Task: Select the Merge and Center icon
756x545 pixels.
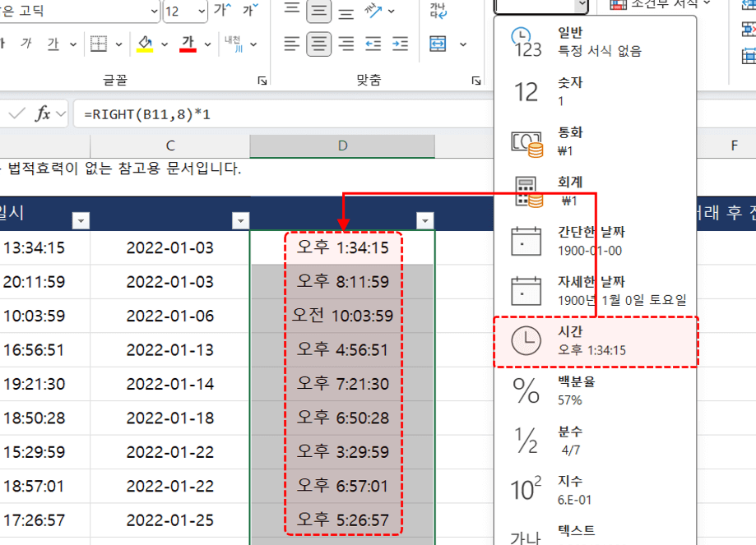Action: [438, 44]
